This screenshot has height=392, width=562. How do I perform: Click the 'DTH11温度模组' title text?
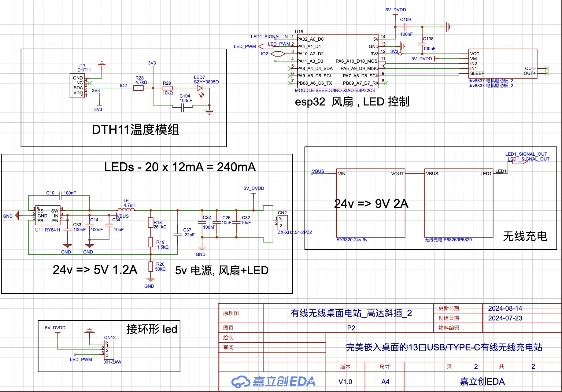click(x=135, y=130)
